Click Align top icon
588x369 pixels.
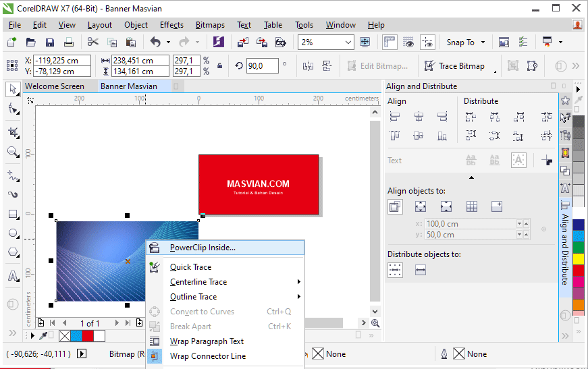[x=395, y=135]
